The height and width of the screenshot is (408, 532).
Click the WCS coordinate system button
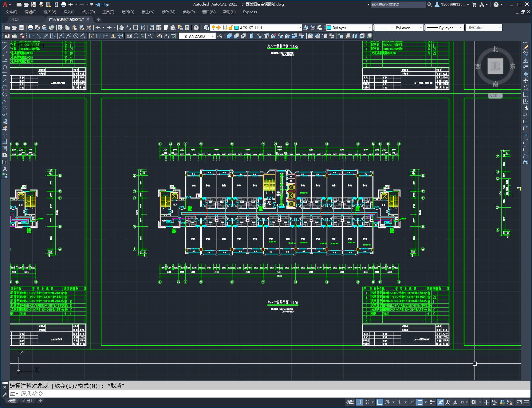click(495, 96)
